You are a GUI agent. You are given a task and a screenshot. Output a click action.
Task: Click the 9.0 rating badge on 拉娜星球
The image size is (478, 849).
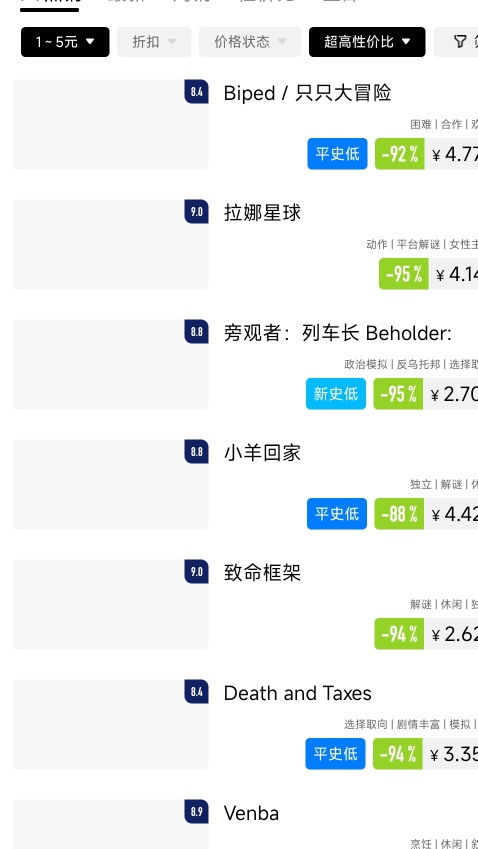(197, 212)
